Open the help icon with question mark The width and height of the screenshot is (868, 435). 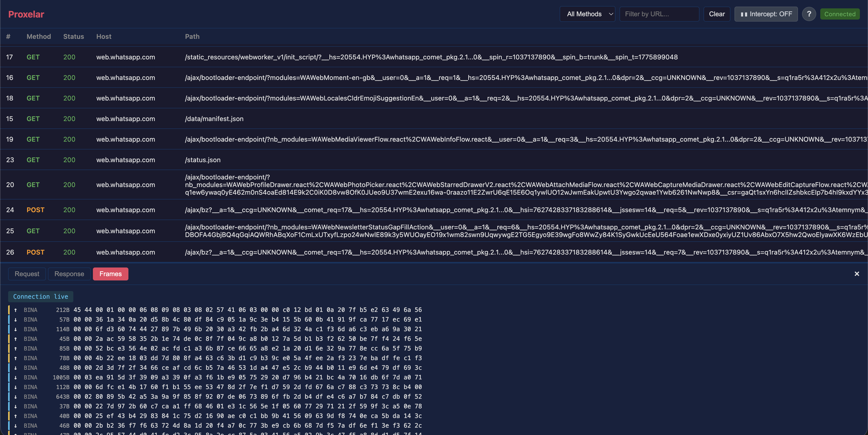tap(809, 14)
